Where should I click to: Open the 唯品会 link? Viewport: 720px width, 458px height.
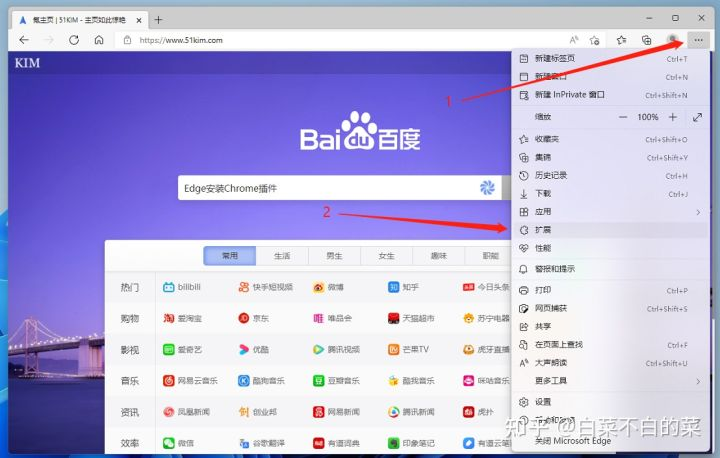(332, 318)
